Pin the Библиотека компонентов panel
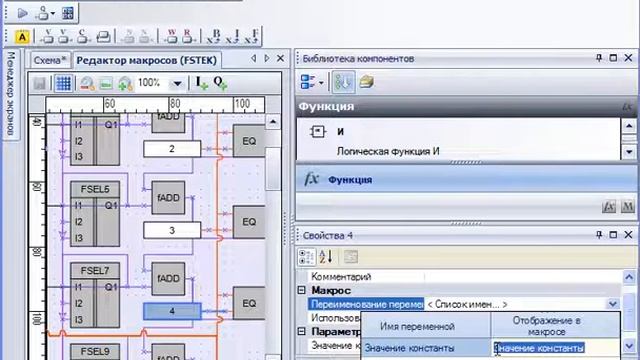Image resolution: width=640 pixels, height=360 pixels. pyautogui.click(x=598, y=58)
